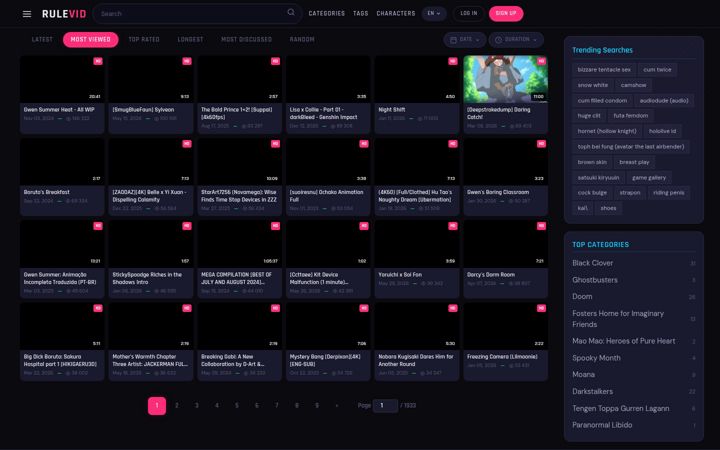Select the 'hornet (hollow knight)' trending tag

(607, 131)
